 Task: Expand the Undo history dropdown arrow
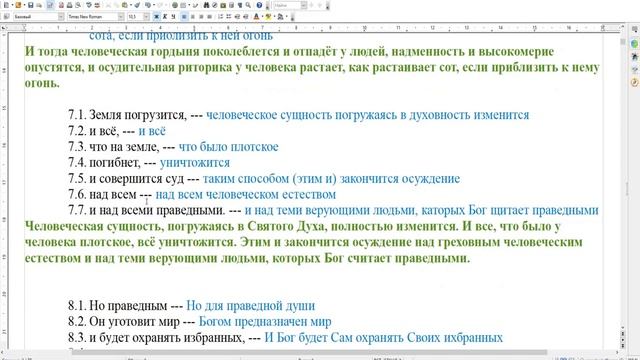pyautogui.click(x=153, y=5)
